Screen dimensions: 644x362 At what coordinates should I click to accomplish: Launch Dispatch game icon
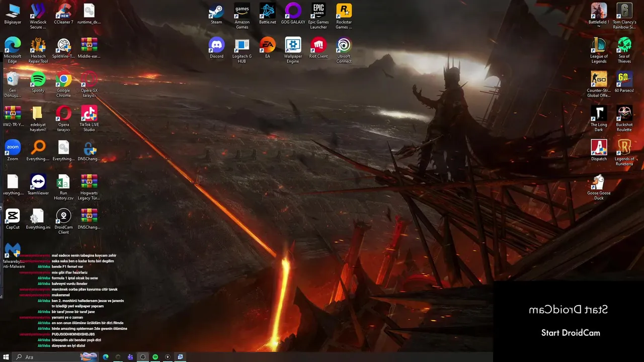click(x=599, y=151)
